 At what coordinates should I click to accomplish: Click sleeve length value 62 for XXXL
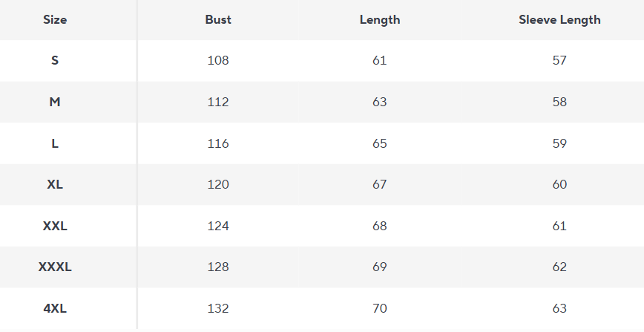click(x=559, y=267)
